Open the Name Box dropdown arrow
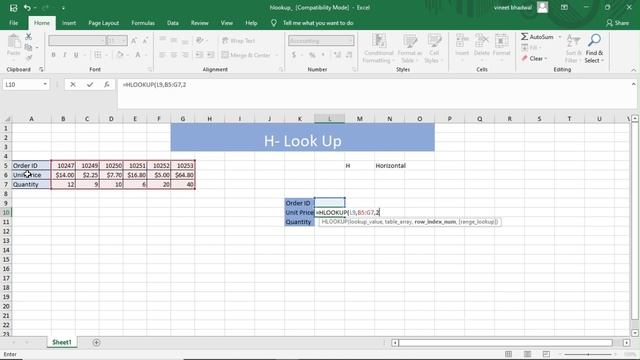 point(45,84)
